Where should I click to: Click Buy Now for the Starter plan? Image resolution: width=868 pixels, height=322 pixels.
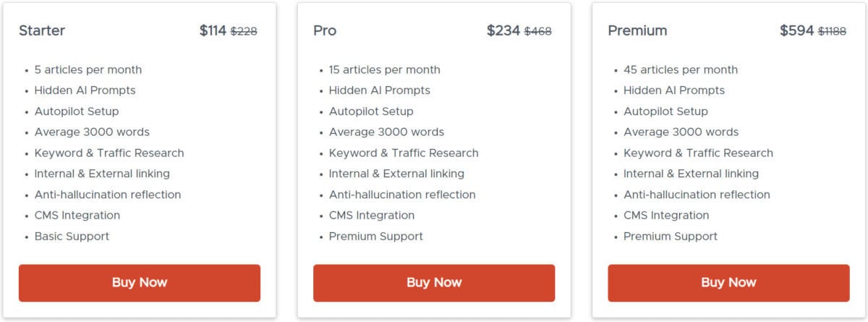click(x=139, y=283)
